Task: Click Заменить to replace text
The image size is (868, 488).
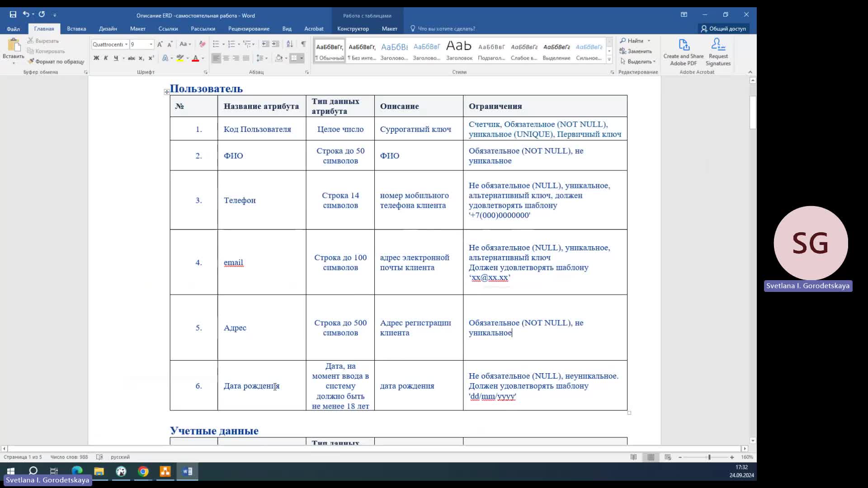Action: pos(636,51)
